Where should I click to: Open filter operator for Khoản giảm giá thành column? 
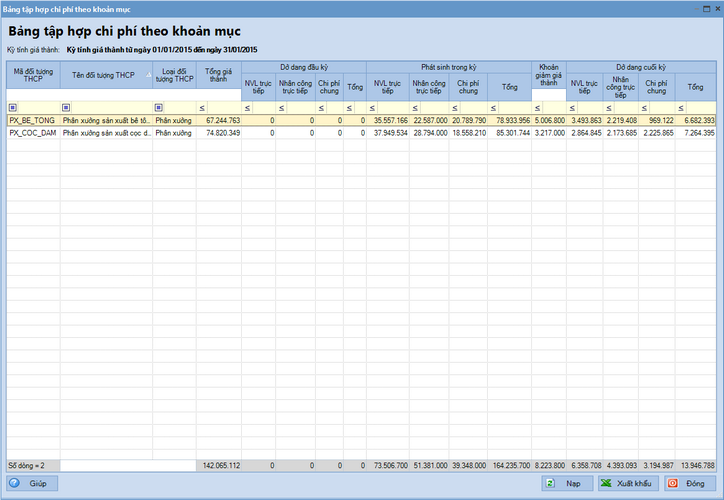pyautogui.click(x=537, y=108)
